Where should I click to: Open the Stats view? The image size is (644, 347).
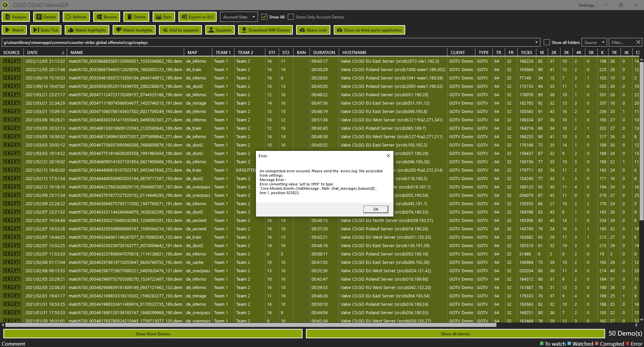click(x=164, y=17)
